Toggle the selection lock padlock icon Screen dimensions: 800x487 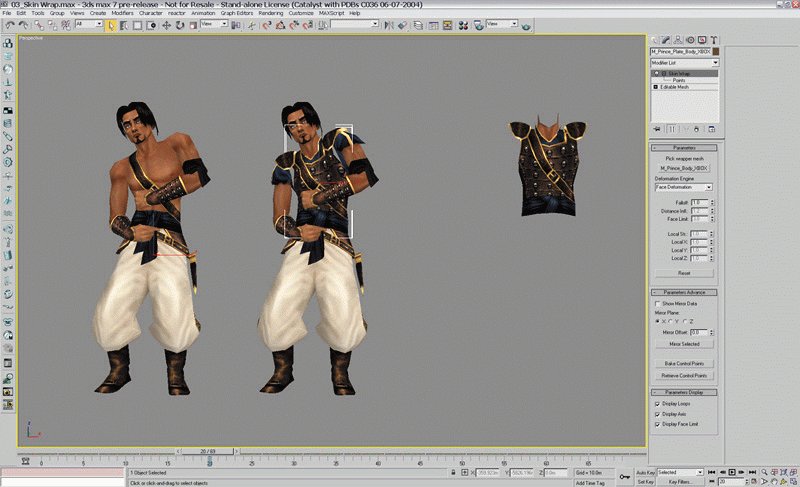[x=453, y=472]
